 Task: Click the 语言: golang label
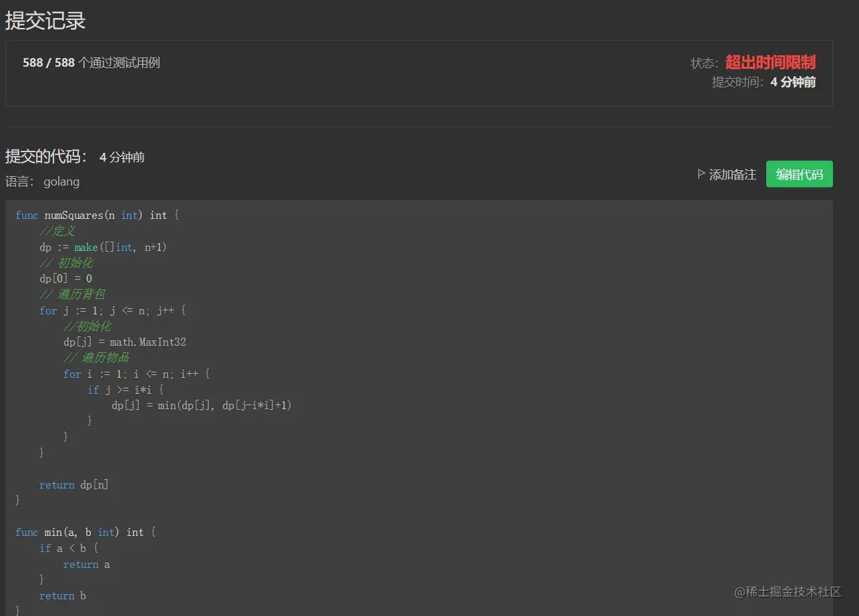point(43,182)
